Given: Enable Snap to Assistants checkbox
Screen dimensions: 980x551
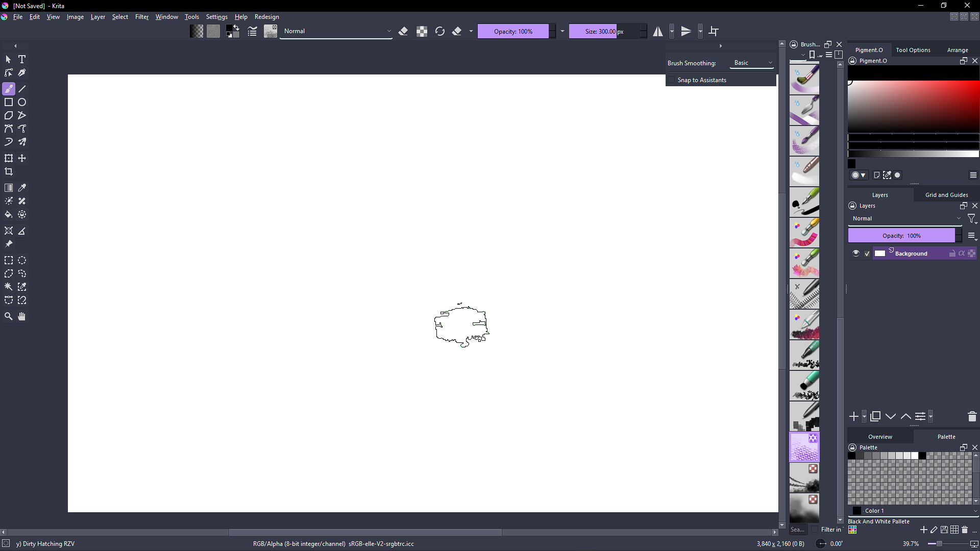Looking at the screenshot, I should coord(672,80).
